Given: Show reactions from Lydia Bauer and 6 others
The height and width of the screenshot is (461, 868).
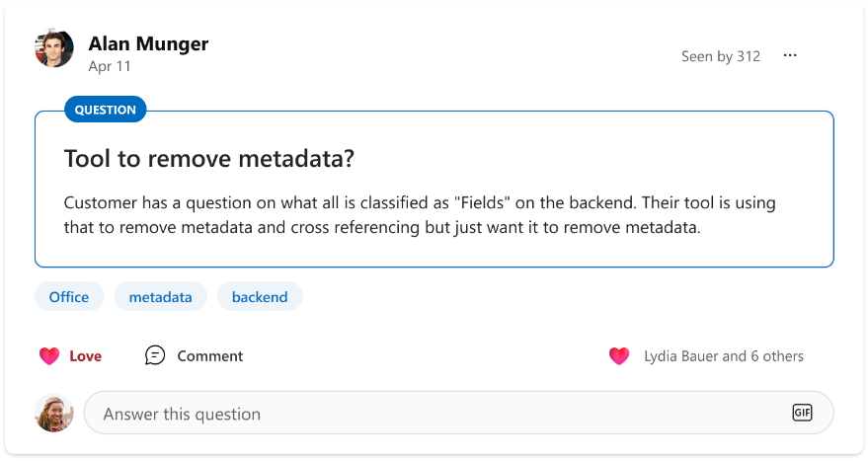Looking at the screenshot, I should pos(723,356).
